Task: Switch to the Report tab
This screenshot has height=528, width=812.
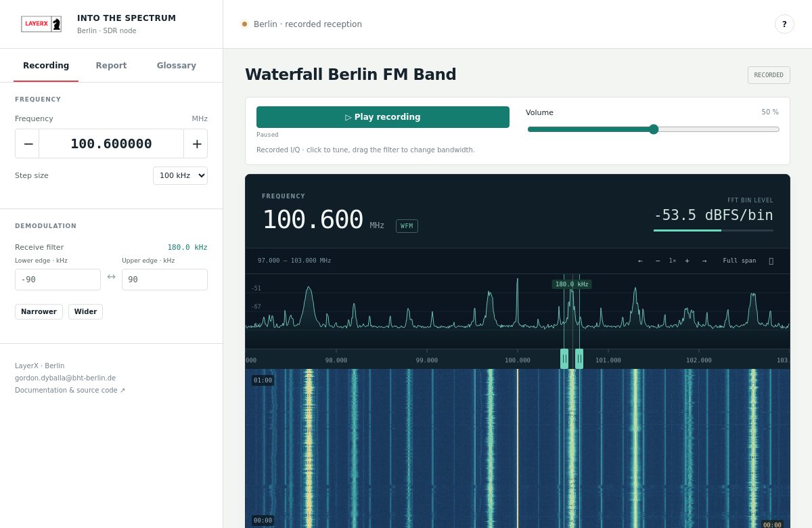Action: tap(111, 66)
